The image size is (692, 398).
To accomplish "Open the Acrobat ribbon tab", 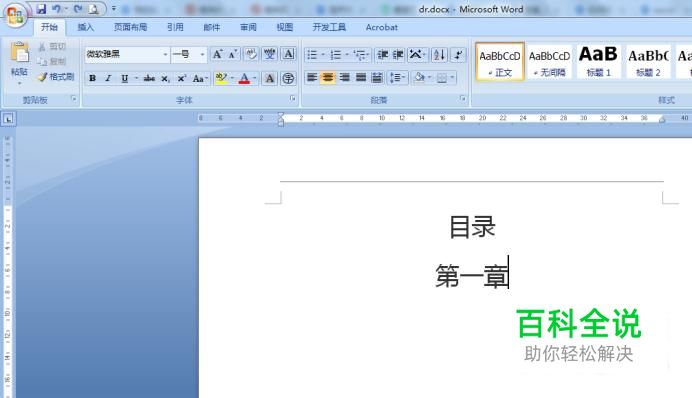I will [382, 27].
